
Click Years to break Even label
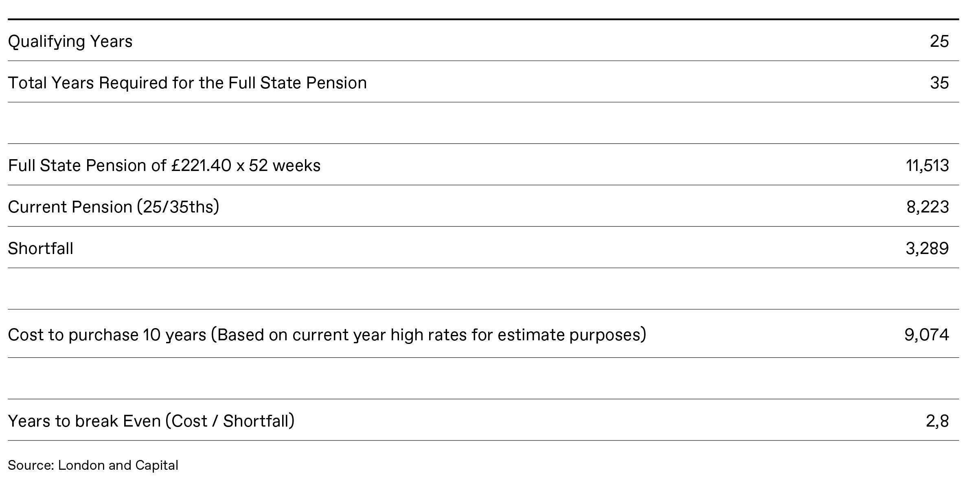point(151,421)
